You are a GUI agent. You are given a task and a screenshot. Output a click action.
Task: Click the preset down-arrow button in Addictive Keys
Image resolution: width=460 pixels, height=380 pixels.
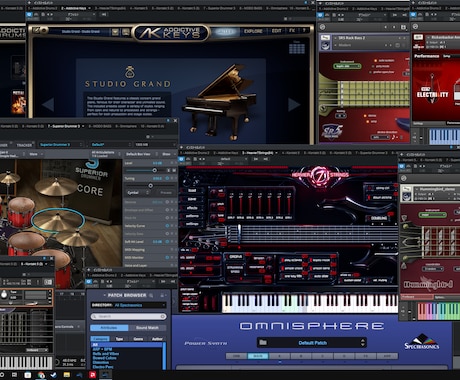(115, 32)
